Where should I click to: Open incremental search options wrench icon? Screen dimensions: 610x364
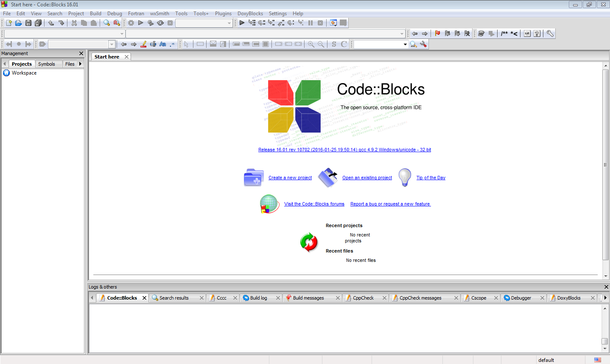[x=423, y=44]
